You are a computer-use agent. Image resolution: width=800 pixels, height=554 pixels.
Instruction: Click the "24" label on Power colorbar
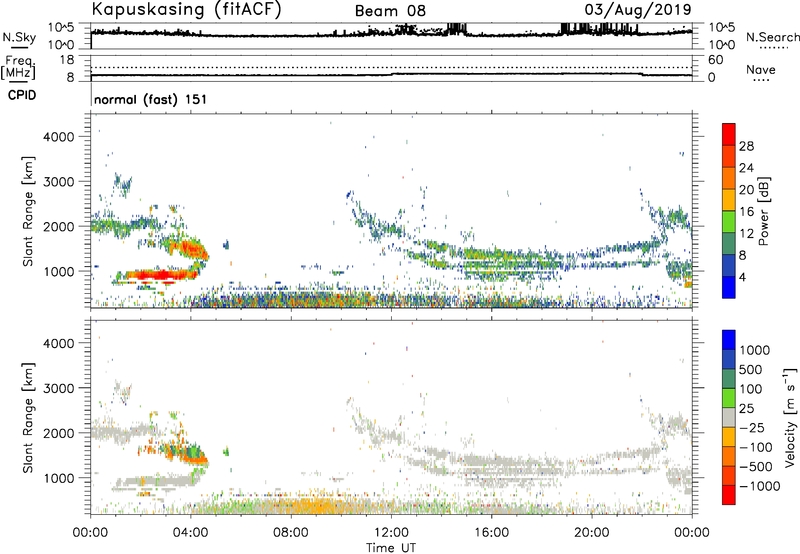click(746, 168)
